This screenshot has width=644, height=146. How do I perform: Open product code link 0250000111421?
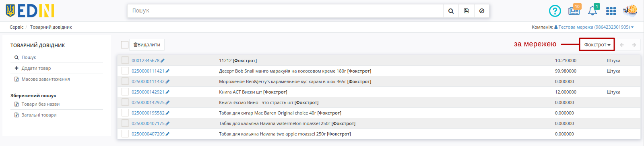[148, 71]
